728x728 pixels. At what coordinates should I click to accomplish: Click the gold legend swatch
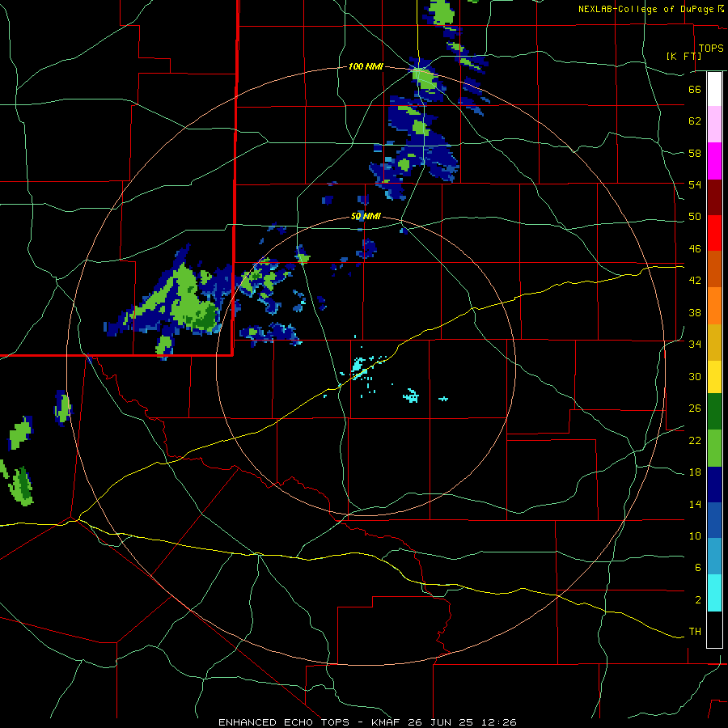click(x=714, y=342)
